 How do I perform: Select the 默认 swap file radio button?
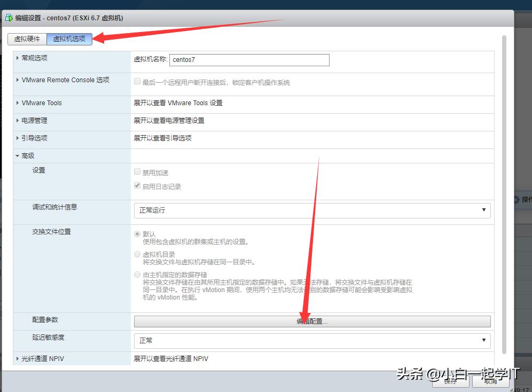pos(138,234)
